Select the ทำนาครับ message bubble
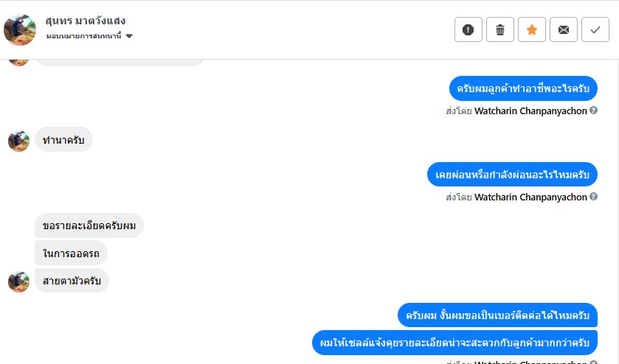 coord(63,139)
